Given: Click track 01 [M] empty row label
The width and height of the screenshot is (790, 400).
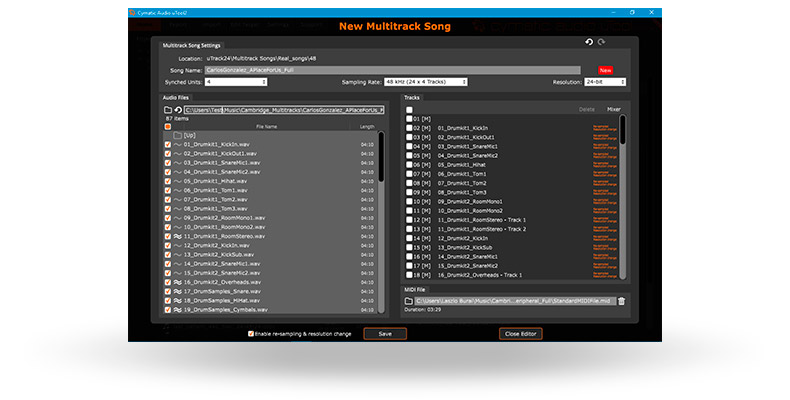Looking at the screenshot, I should pyautogui.click(x=422, y=119).
